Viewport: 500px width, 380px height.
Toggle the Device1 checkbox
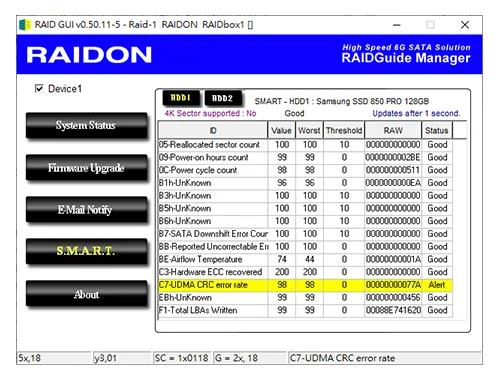click(39, 89)
